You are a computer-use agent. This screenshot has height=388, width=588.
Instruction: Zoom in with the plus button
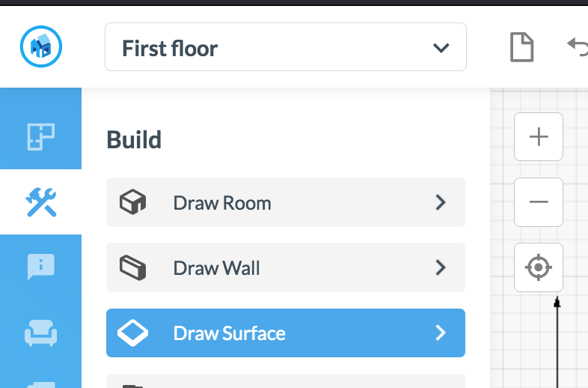[x=539, y=137]
